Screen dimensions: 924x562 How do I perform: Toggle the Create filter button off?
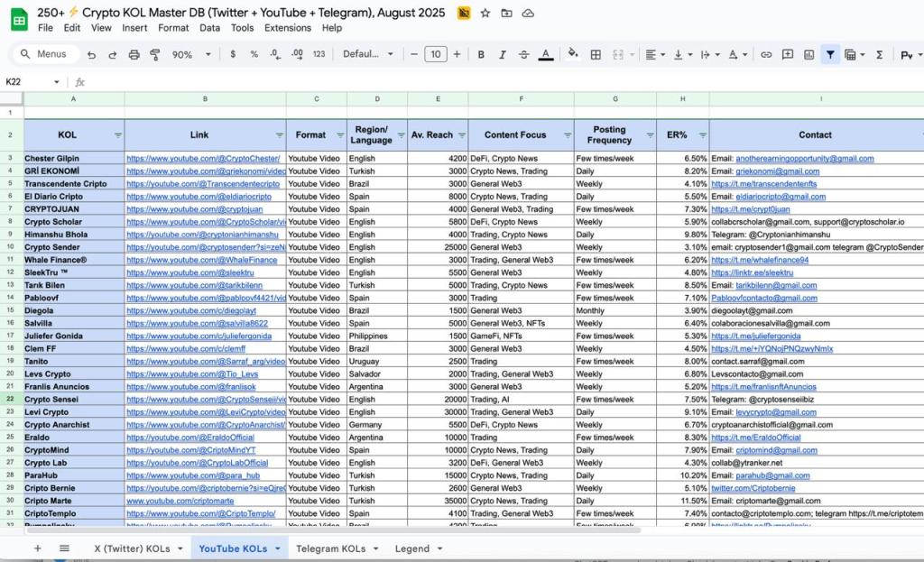coord(831,54)
